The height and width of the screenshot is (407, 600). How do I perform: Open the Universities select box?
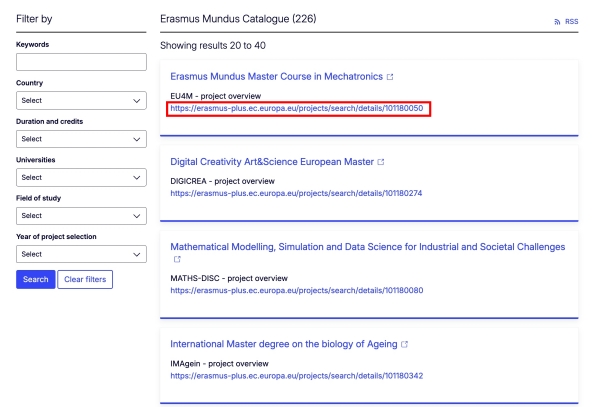click(81, 177)
